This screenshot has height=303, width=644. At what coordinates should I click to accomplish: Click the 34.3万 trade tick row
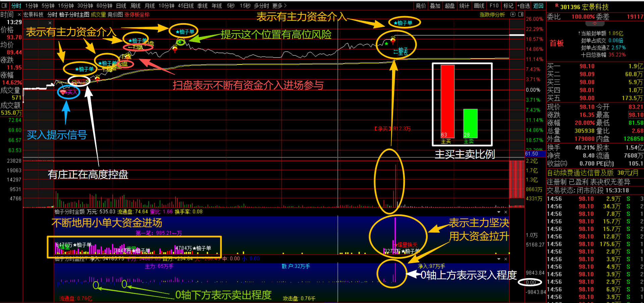coord(595,206)
